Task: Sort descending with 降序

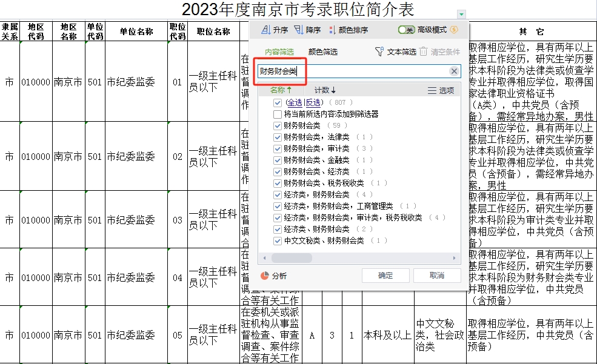Action: click(308, 30)
